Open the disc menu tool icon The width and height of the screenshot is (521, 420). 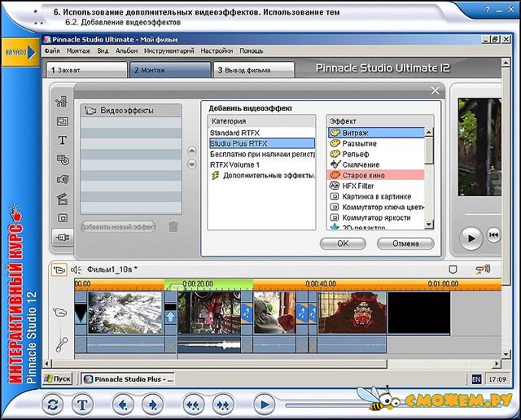pos(63,160)
